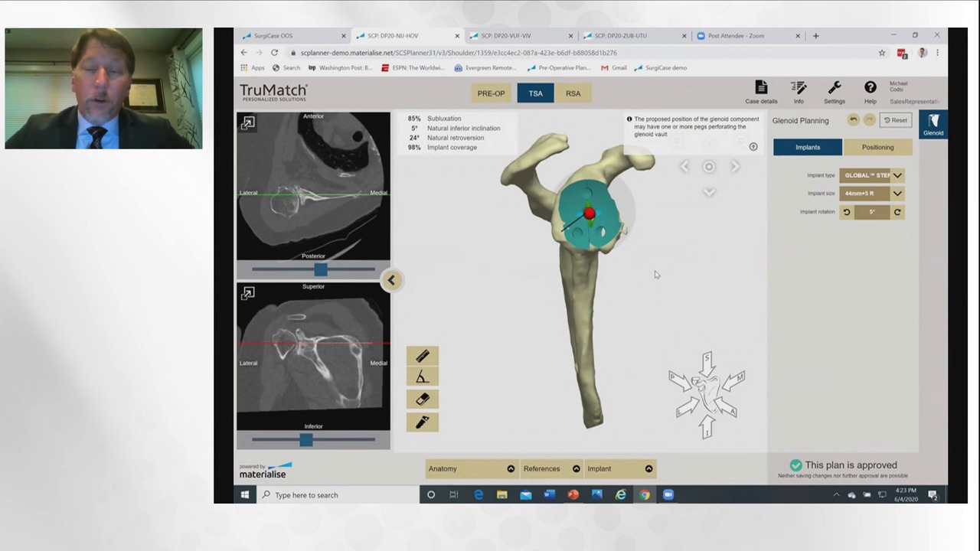Rotate the 3D view downward with the arrow
This screenshot has height=551, width=980.
[709, 192]
